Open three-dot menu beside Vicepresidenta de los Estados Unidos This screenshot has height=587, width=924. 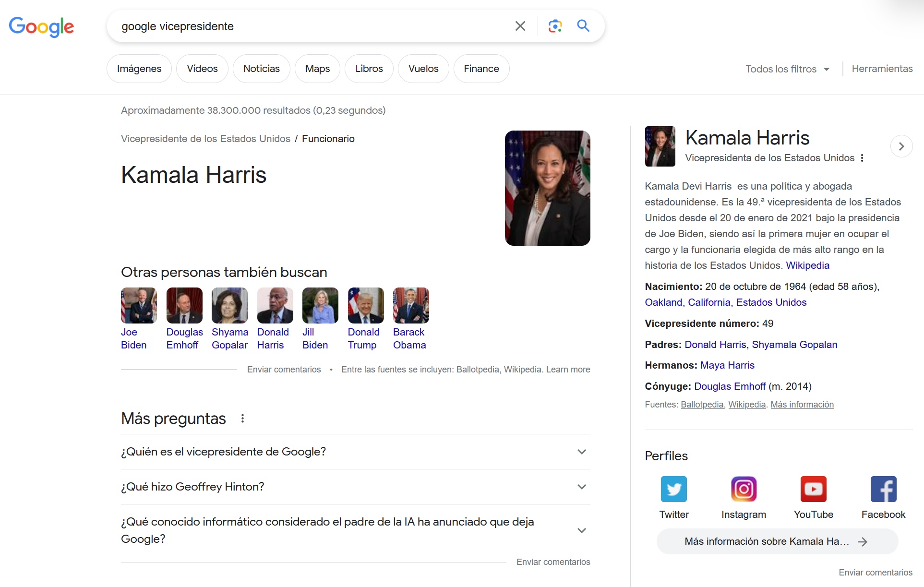pyautogui.click(x=862, y=158)
